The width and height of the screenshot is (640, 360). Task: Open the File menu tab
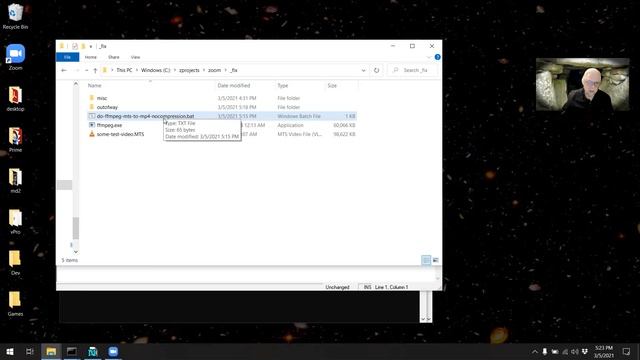tap(67, 57)
